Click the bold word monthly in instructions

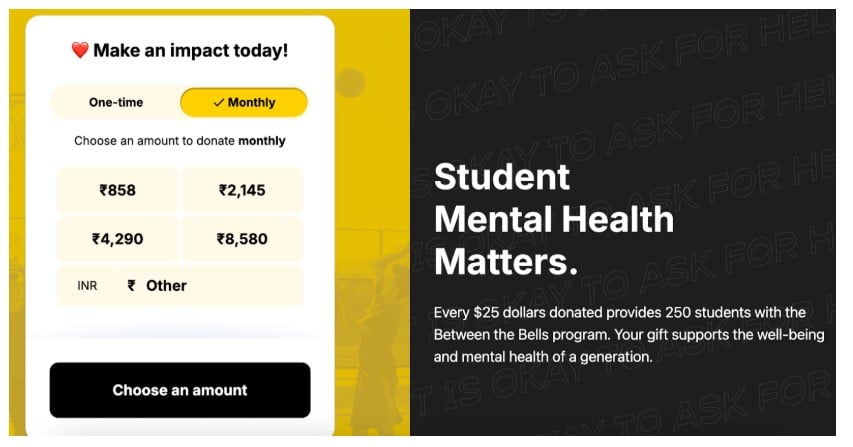pyautogui.click(x=262, y=141)
